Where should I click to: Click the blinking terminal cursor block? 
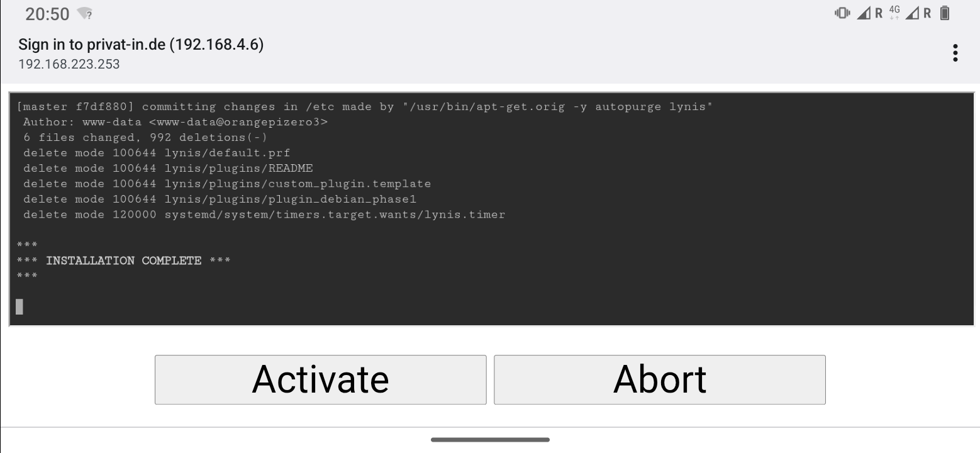pyautogui.click(x=19, y=306)
